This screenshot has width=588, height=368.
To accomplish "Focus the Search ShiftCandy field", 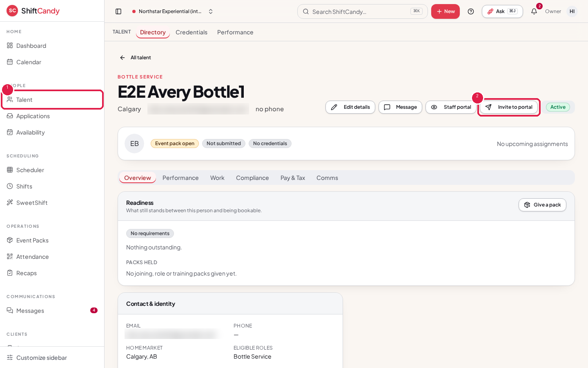I will (363, 11).
